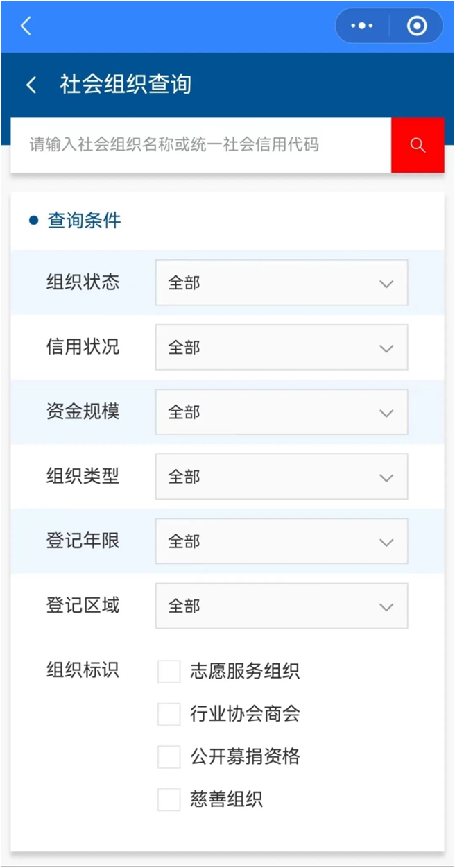Click the chevron arrow in 信用状况 field
455x868 pixels.
(x=386, y=348)
